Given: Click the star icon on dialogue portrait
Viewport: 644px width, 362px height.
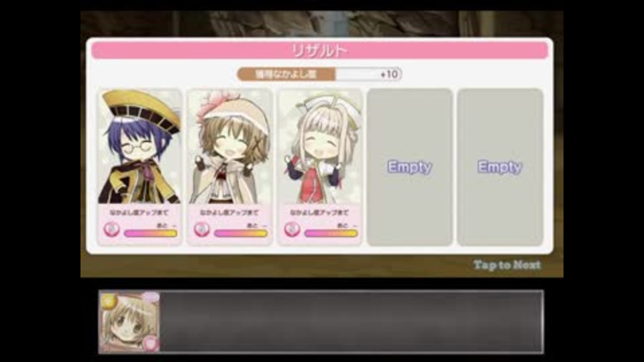Looking at the screenshot, I should point(108,301).
